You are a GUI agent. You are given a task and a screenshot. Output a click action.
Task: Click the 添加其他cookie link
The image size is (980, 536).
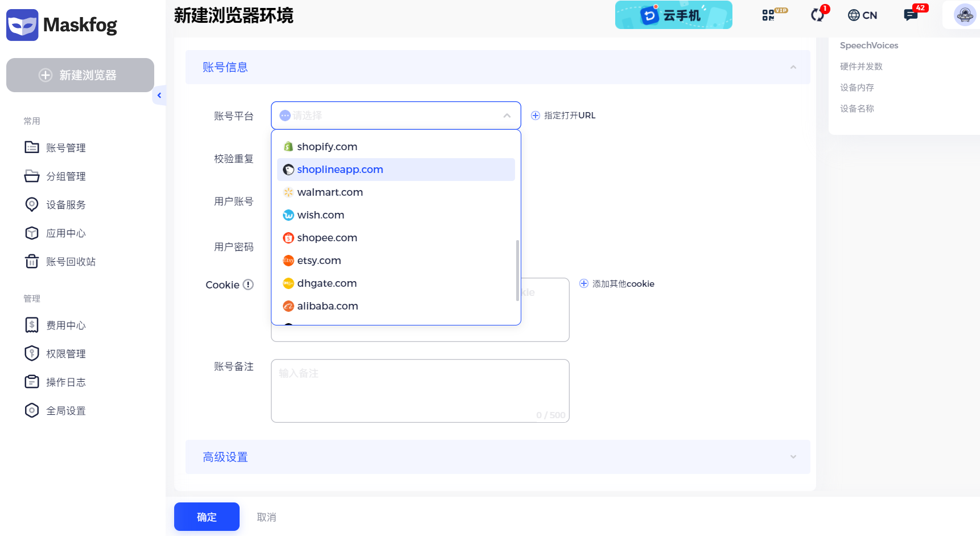coord(623,283)
